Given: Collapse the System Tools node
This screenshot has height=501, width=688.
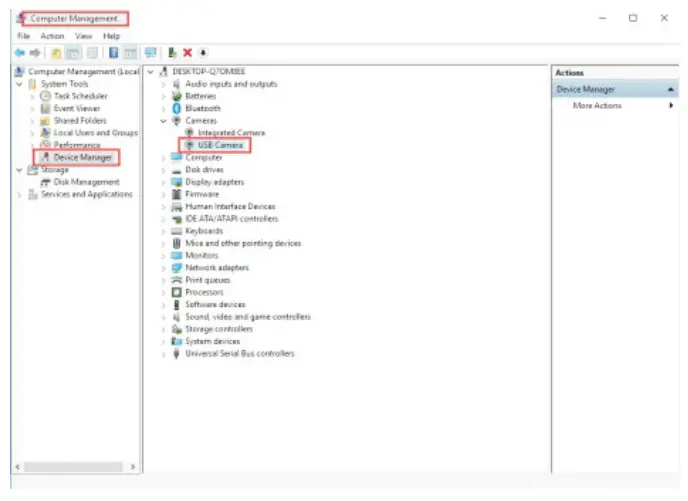Looking at the screenshot, I should click(19, 84).
